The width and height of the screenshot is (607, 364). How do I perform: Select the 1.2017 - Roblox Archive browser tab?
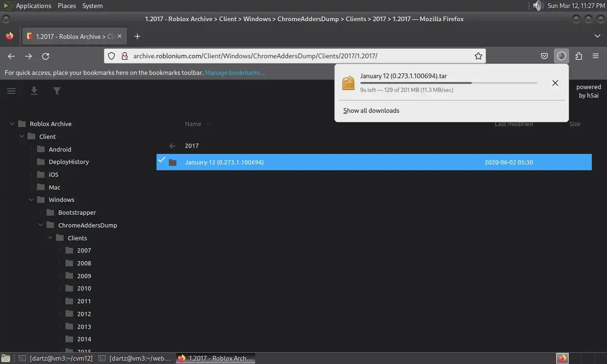click(74, 36)
